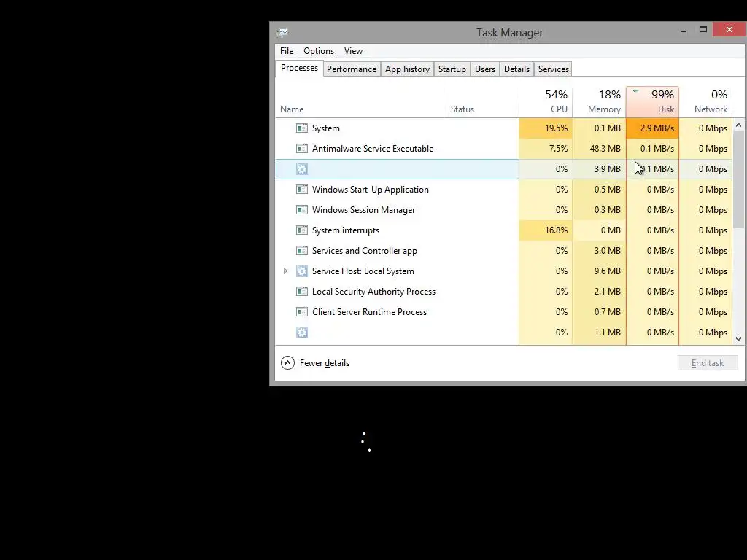Viewport: 747px width, 560px height.
Task: Maximize the Task Manager window
Action: [703, 30]
